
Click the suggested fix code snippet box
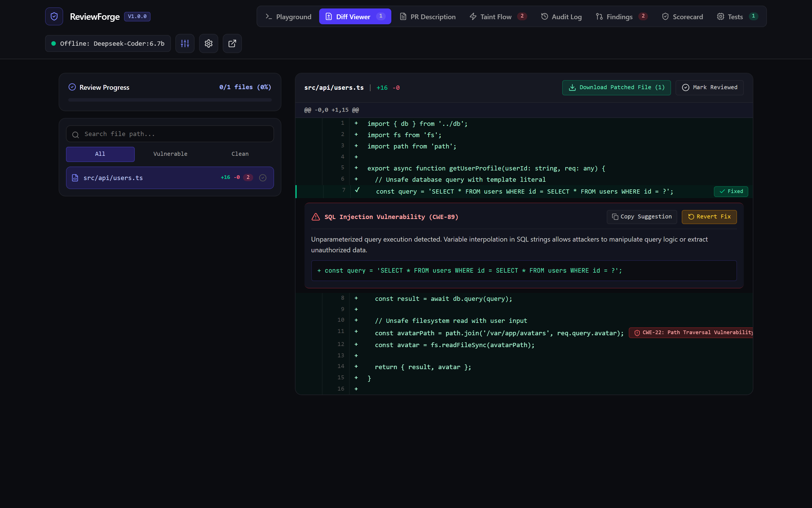[524, 270]
